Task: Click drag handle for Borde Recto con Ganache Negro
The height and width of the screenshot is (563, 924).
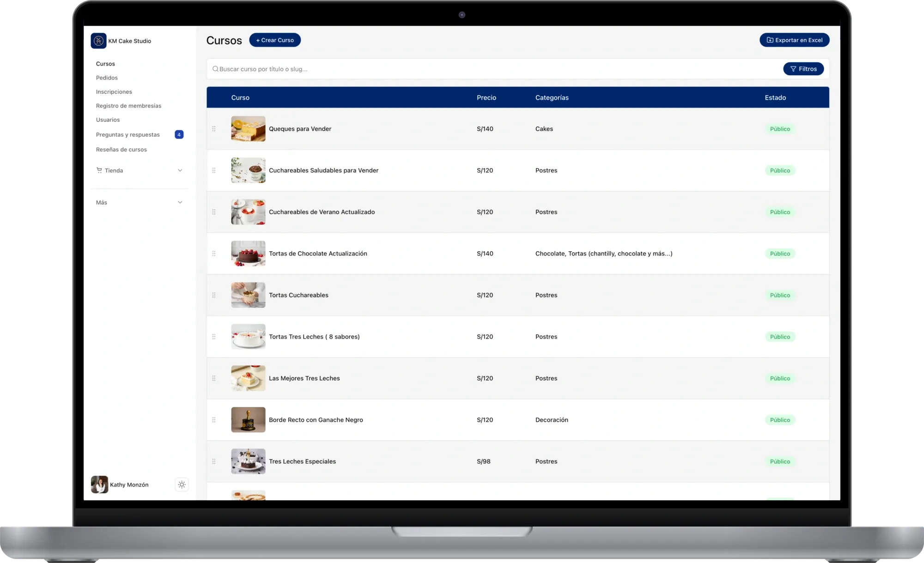Action: [x=214, y=420]
